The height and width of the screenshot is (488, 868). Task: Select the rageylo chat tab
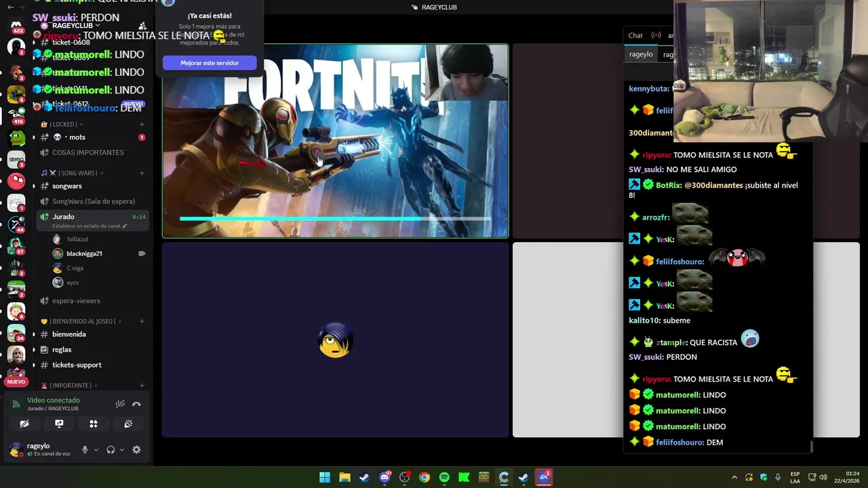click(641, 54)
